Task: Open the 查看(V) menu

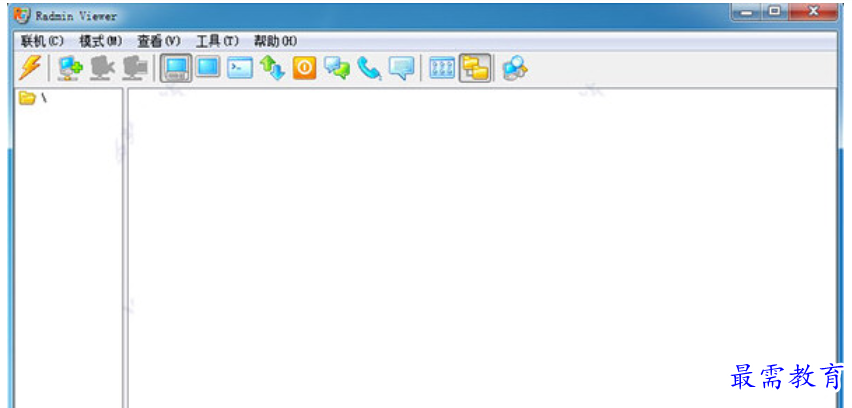Action: tap(159, 41)
